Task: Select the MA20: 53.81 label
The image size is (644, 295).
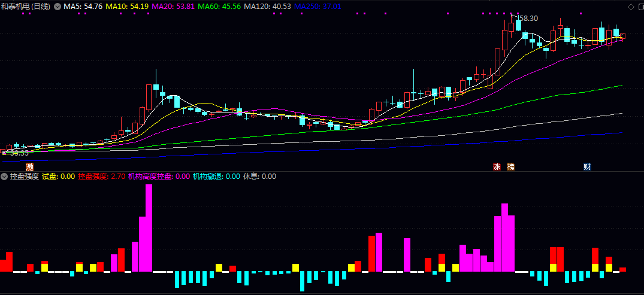Action: (x=173, y=7)
